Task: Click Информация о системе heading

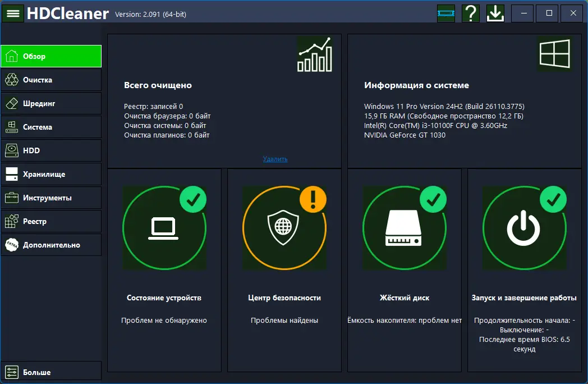Action: pos(416,85)
